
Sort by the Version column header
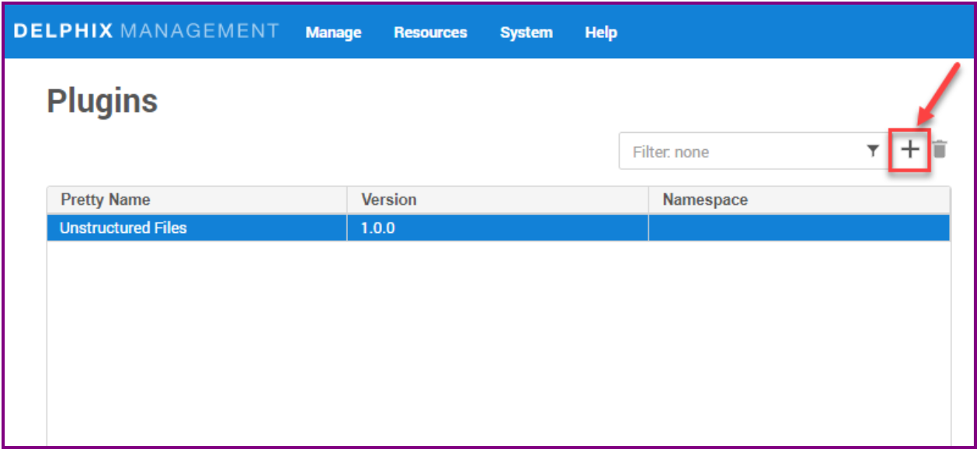389,200
